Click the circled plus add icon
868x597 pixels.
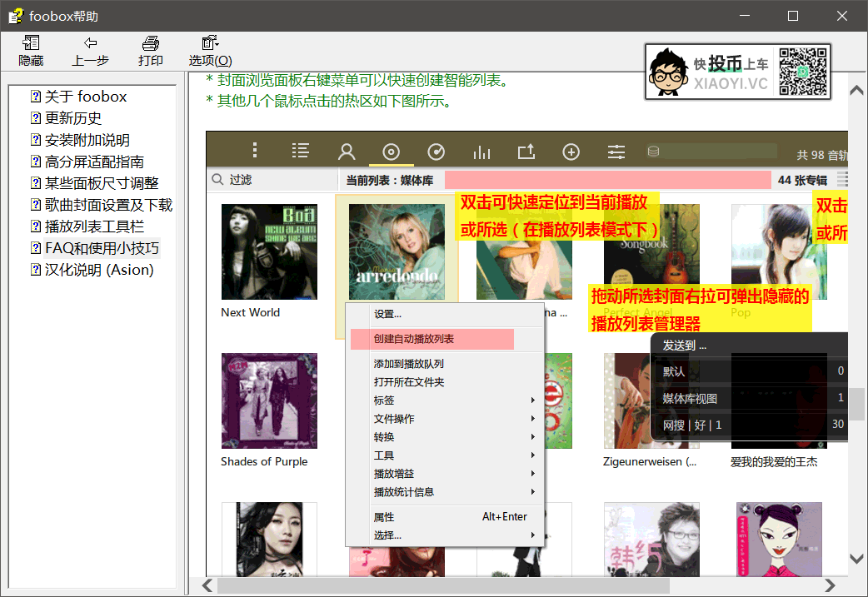click(571, 152)
